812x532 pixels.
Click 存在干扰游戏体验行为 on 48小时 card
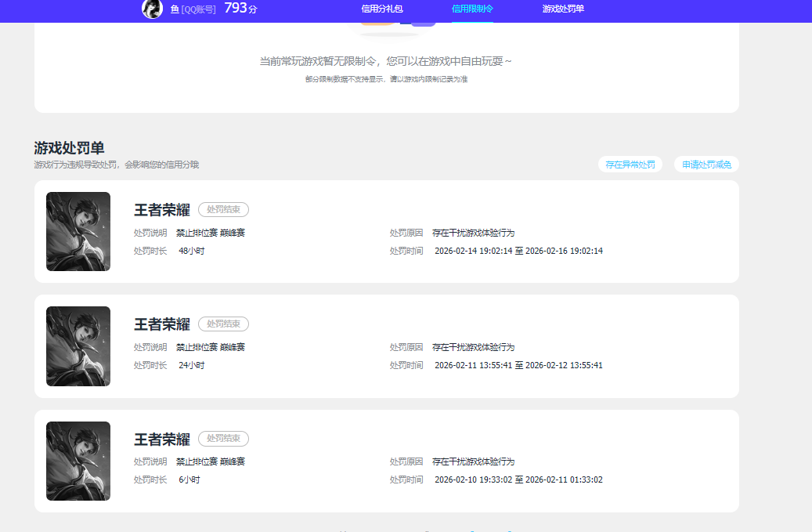coord(473,233)
